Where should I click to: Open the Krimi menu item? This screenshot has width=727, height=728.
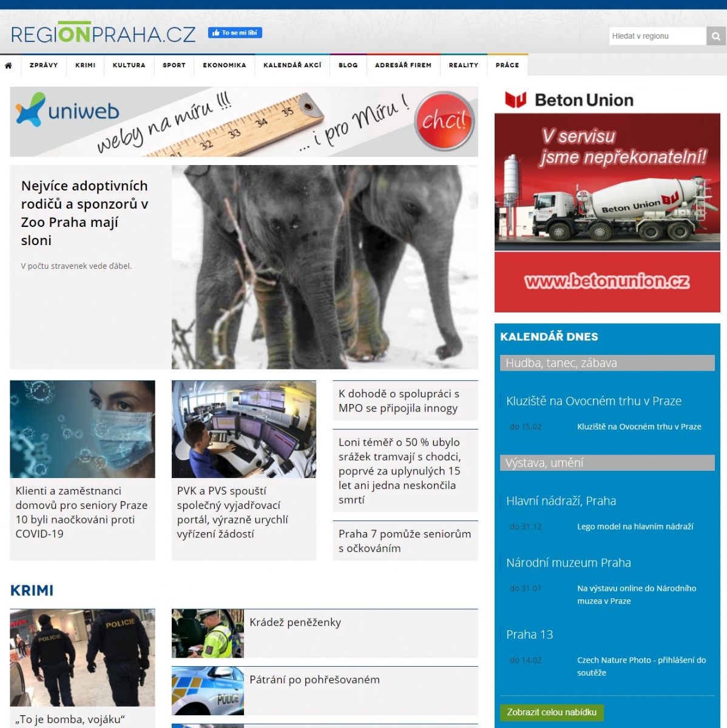(x=86, y=66)
